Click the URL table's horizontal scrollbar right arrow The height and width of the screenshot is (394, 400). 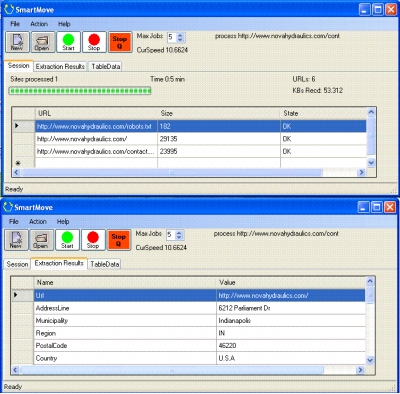coord(361,172)
